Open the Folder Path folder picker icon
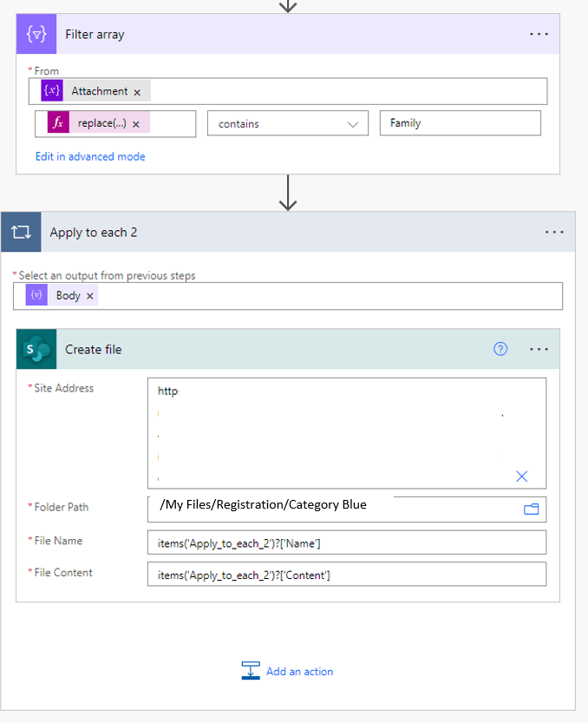The width and height of the screenshot is (588, 723). pos(532,509)
